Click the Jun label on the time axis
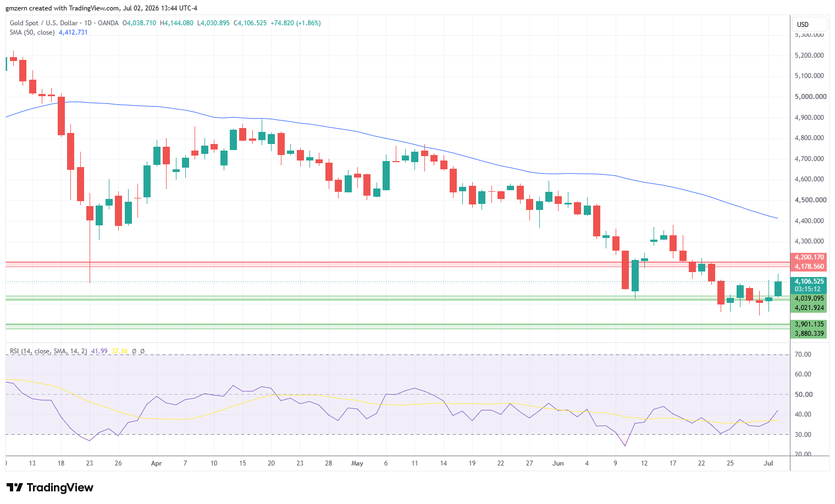The height and width of the screenshot is (504, 835). coord(558,463)
